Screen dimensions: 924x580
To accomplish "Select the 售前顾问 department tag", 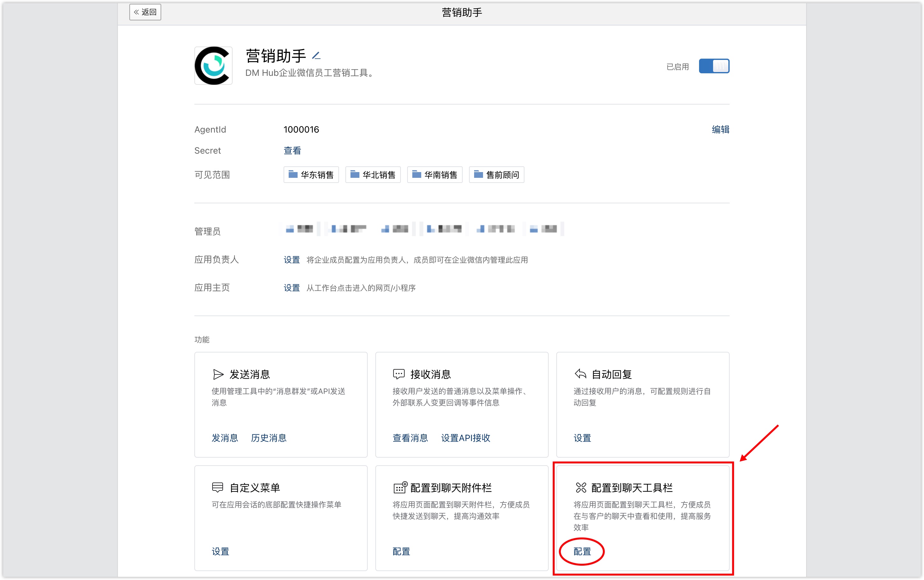I will click(496, 175).
